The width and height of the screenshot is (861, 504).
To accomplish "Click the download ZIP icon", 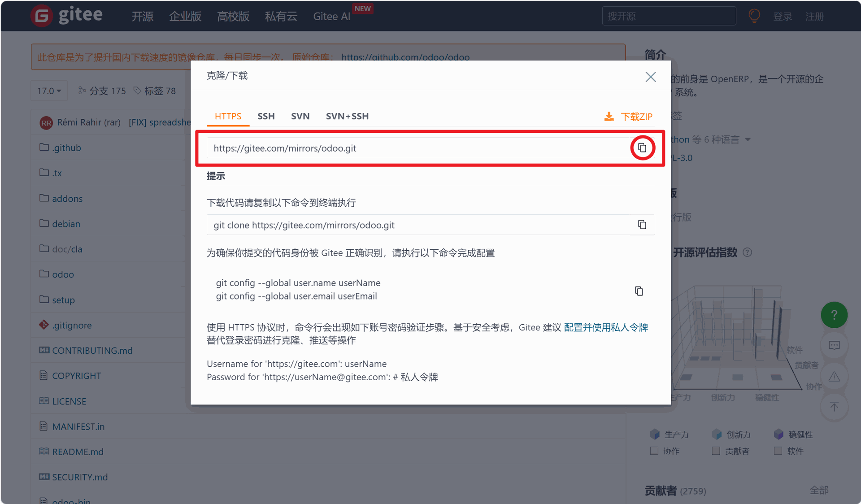I will 609,117.
